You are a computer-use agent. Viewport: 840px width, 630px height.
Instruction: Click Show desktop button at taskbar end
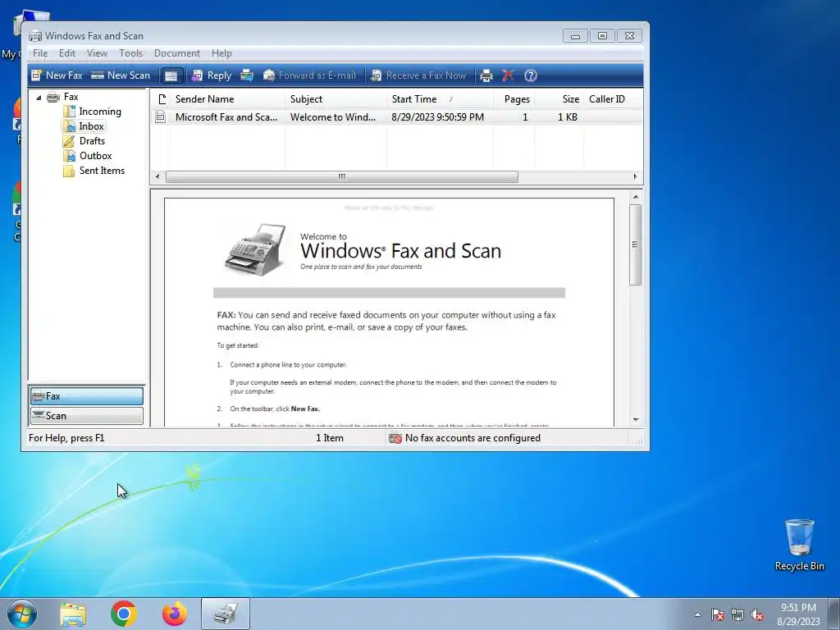[834, 614]
